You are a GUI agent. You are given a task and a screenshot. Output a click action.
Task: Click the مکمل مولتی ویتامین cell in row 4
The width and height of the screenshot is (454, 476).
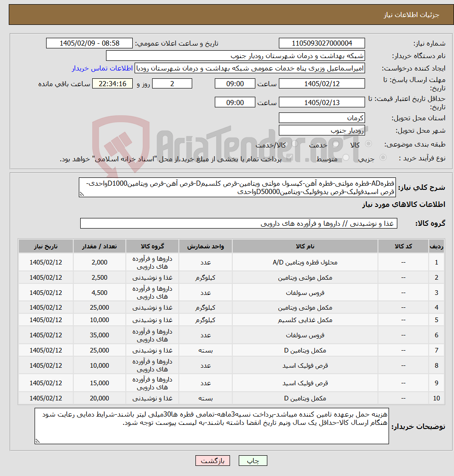[x=305, y=307]
